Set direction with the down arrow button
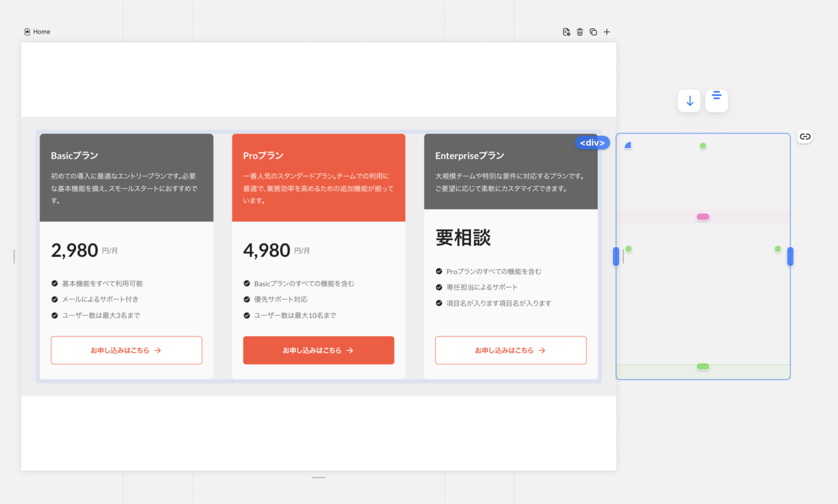 tap(689, 101)
